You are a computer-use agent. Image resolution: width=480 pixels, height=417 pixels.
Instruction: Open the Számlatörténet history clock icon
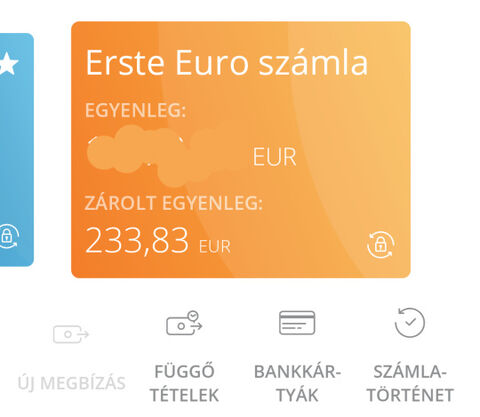[x=410, y=322]
